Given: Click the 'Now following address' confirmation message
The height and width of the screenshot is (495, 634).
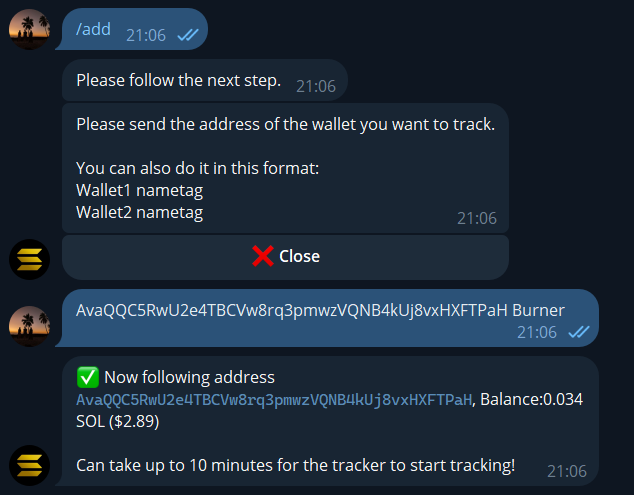Looking at the screenshot, I should [330, 421].
